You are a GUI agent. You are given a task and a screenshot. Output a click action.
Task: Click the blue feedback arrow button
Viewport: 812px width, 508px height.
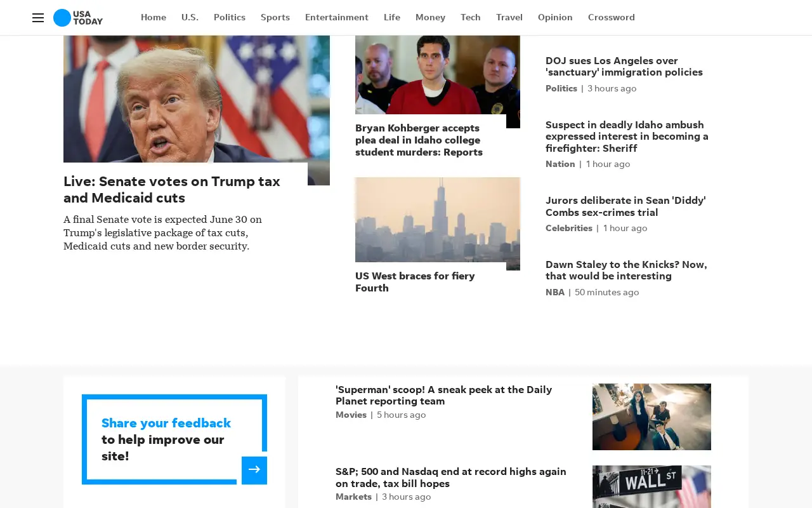[x=254, y=470]
